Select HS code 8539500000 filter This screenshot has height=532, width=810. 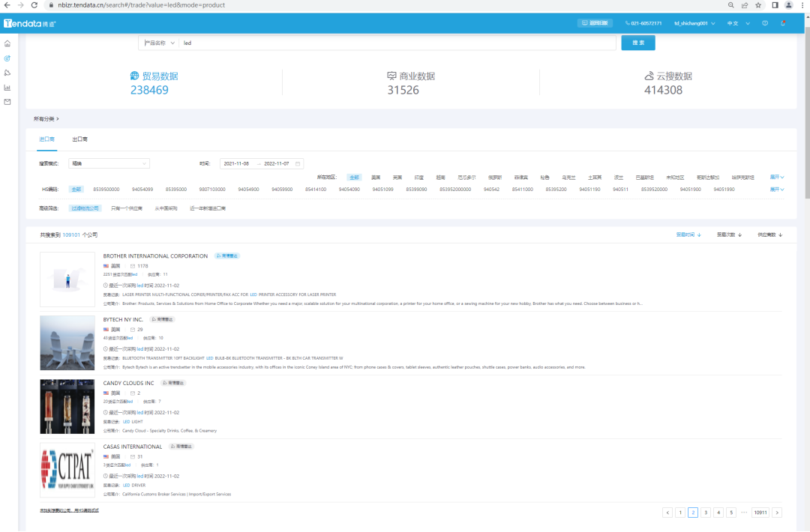click(x=106, y=190)
